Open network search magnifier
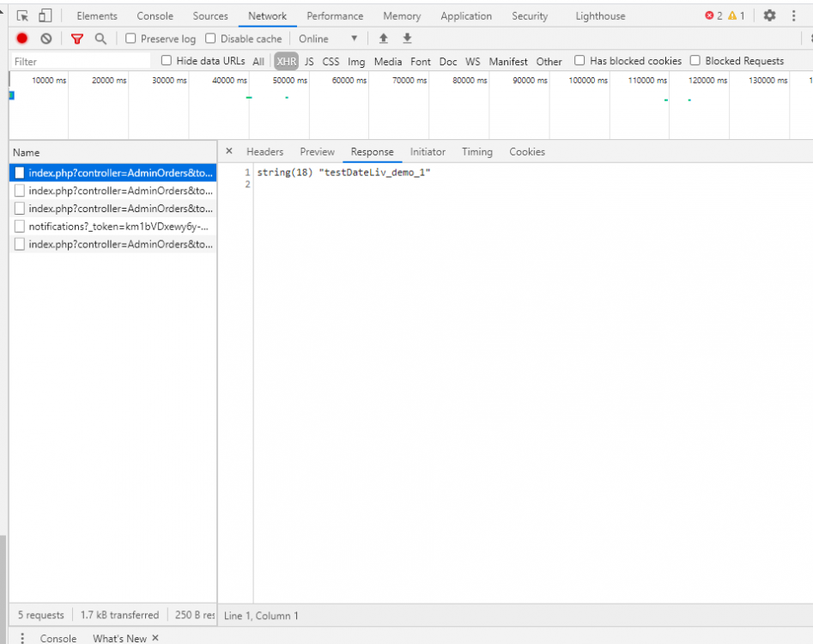This screenshot has height=644, width=813. [100, 39]
